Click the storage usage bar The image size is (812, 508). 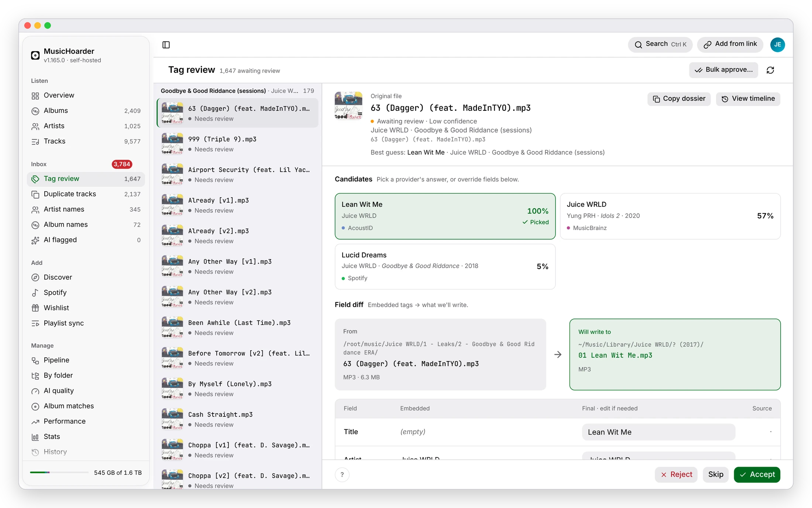(59, 473)
